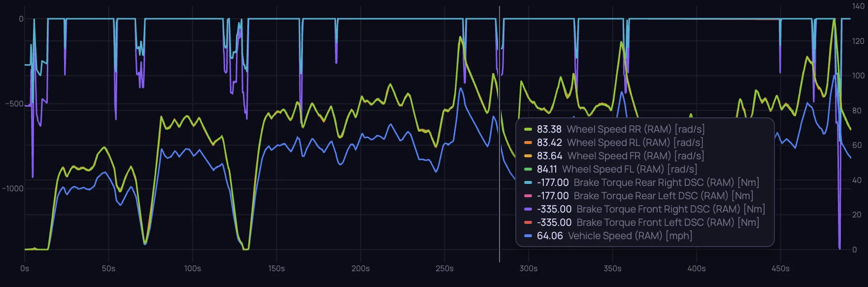Click the Wheel Speed RL color dot
868x287 pixels.
point(528,143)
